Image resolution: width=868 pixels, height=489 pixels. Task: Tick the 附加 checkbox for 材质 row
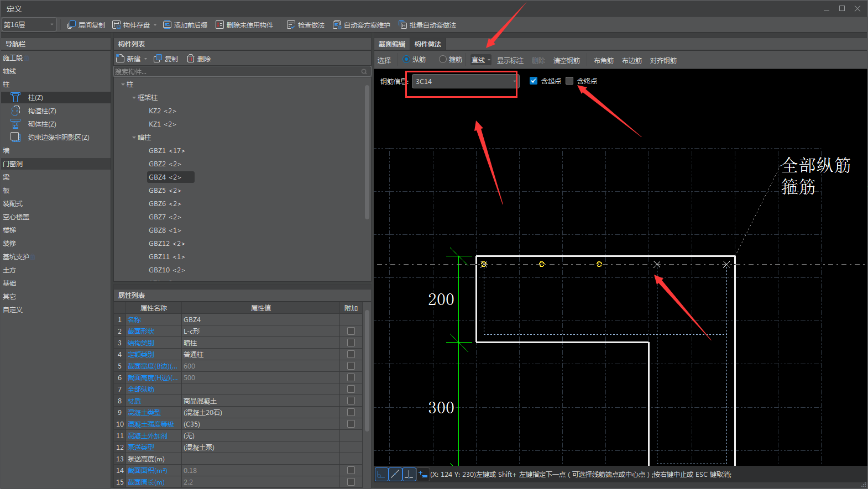351,401
